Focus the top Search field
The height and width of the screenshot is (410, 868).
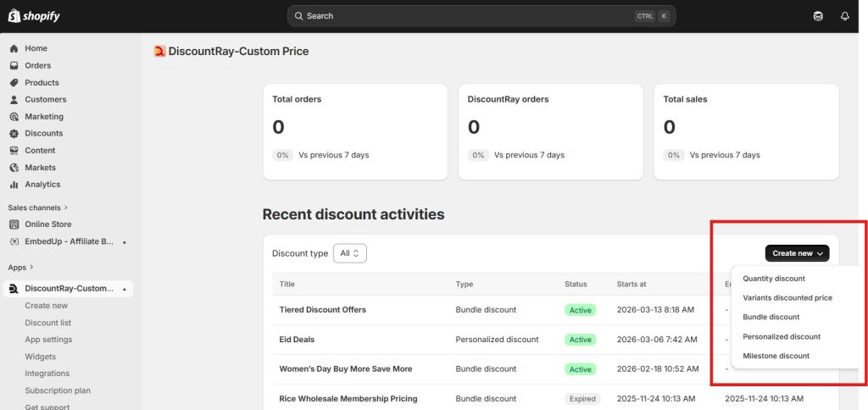481,16
